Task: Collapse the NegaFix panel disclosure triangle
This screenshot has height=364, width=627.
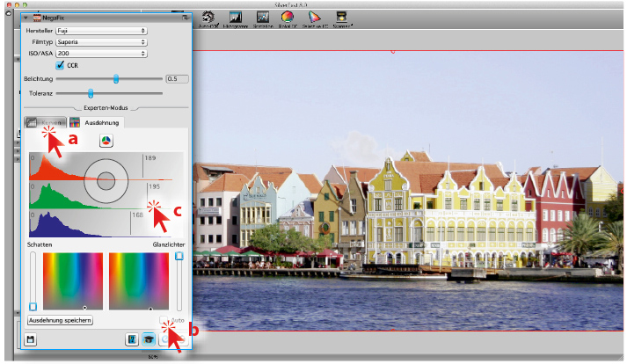Action: pos(24,18)
